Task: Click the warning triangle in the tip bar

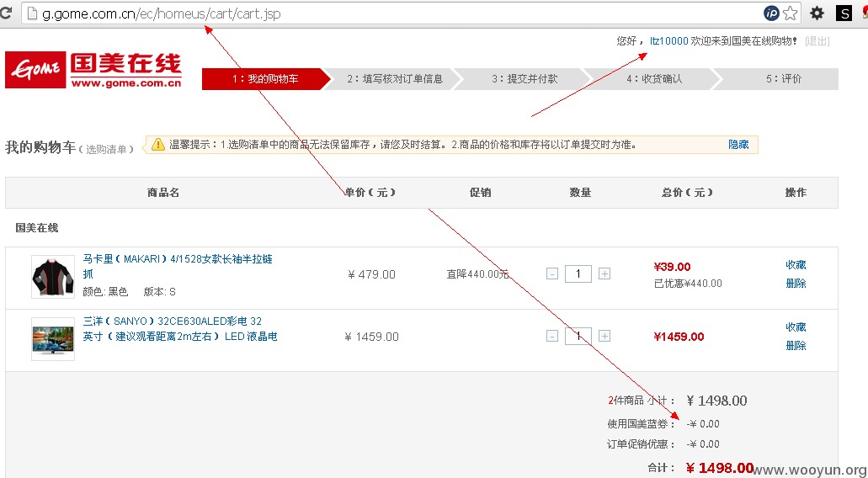Action: click(x=157, y=145)
